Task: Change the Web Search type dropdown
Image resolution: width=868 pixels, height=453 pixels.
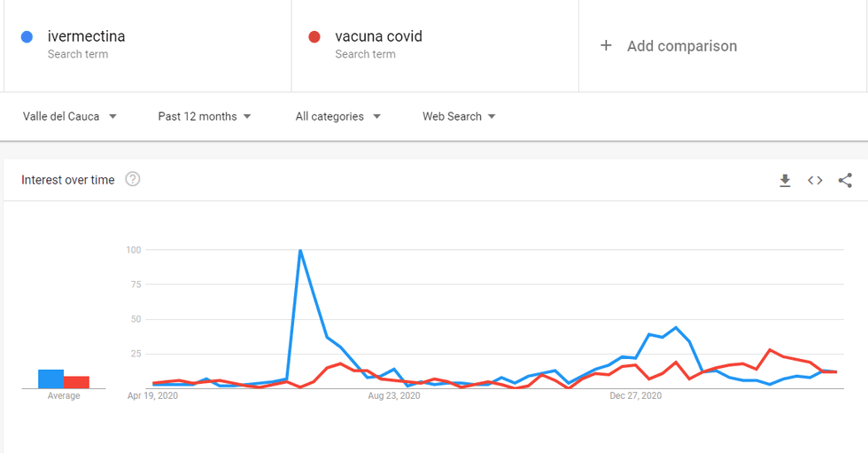Action: 459,116
